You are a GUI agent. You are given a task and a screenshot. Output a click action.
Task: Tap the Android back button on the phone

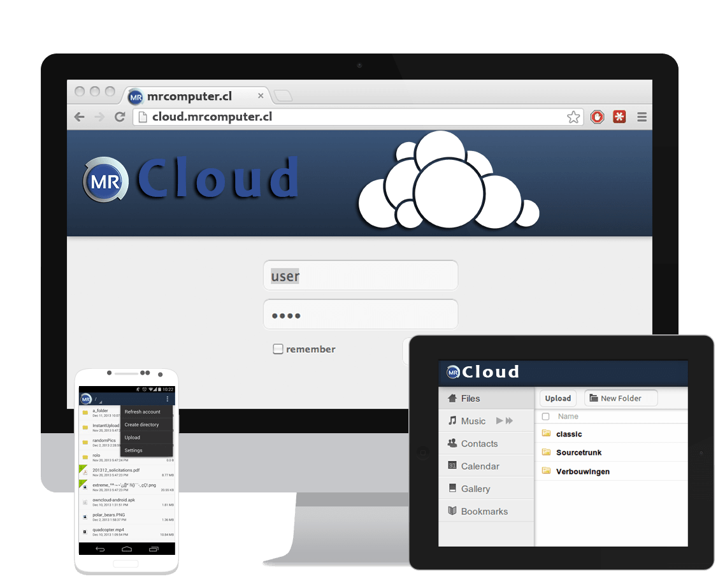tap(100, 549)
